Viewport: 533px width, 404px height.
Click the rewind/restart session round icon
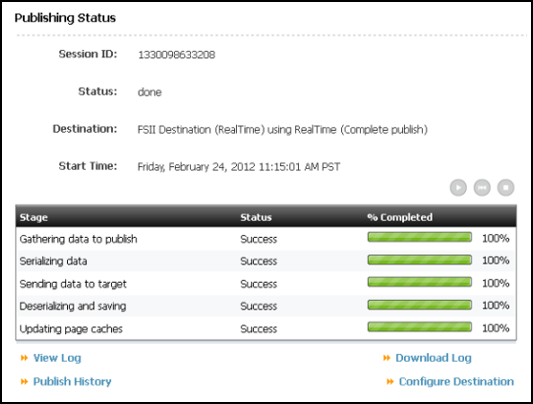[x=482, y=188]
